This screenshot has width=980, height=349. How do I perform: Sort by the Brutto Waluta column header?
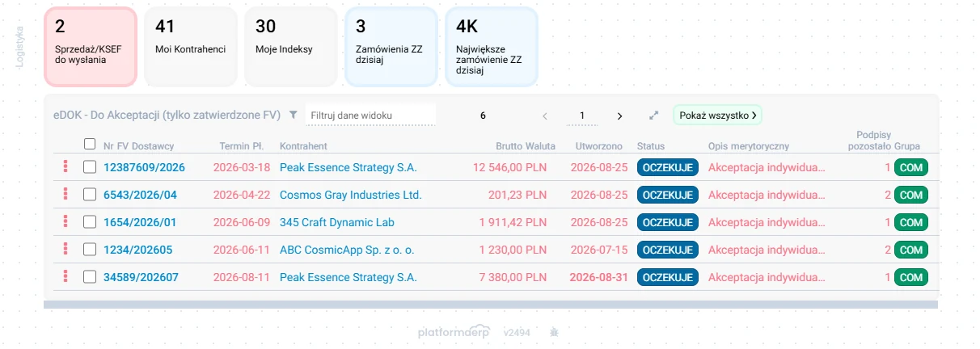click(526, 146)
